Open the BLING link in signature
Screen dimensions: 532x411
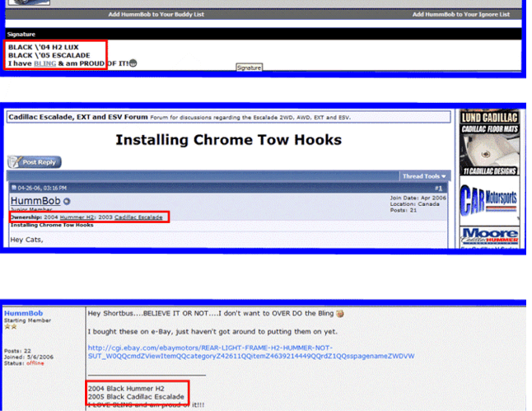click(44, 63)
